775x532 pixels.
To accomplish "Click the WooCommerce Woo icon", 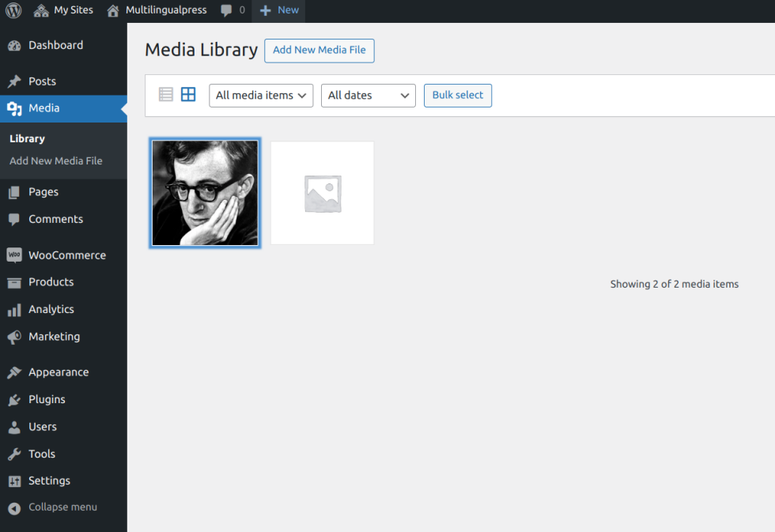I will coord(14,255).
